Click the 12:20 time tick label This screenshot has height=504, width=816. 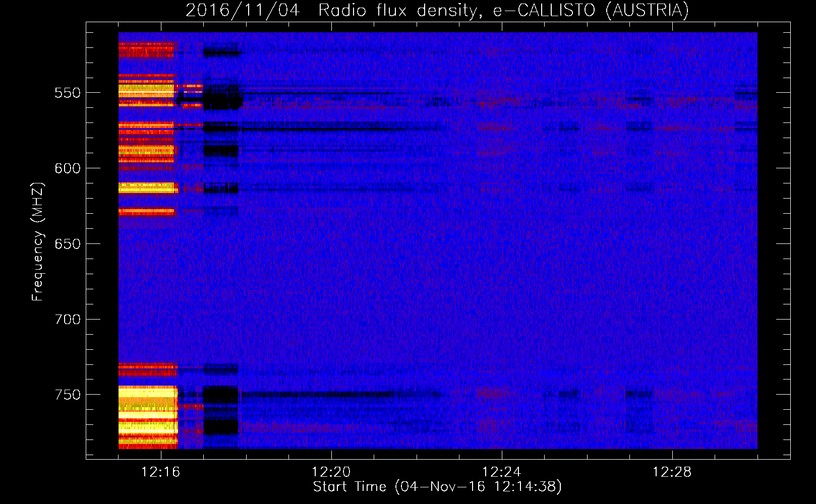click(x=331, y=472)
